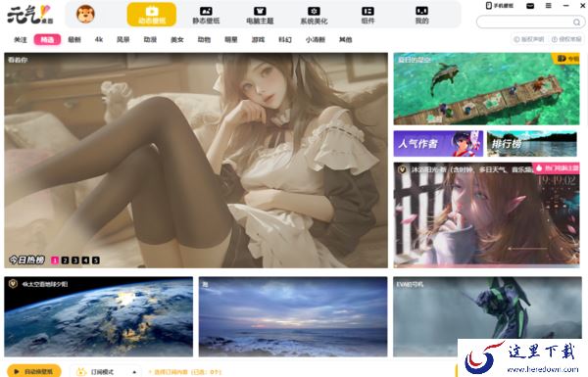Open the tiger avatar profile
The image size is (588, 377).
point(85,15)
